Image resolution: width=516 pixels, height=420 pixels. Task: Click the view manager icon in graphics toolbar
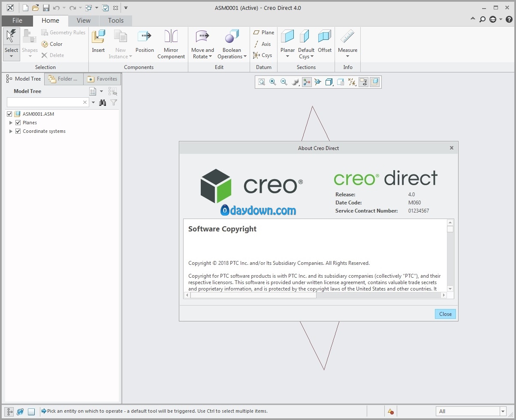341,82
